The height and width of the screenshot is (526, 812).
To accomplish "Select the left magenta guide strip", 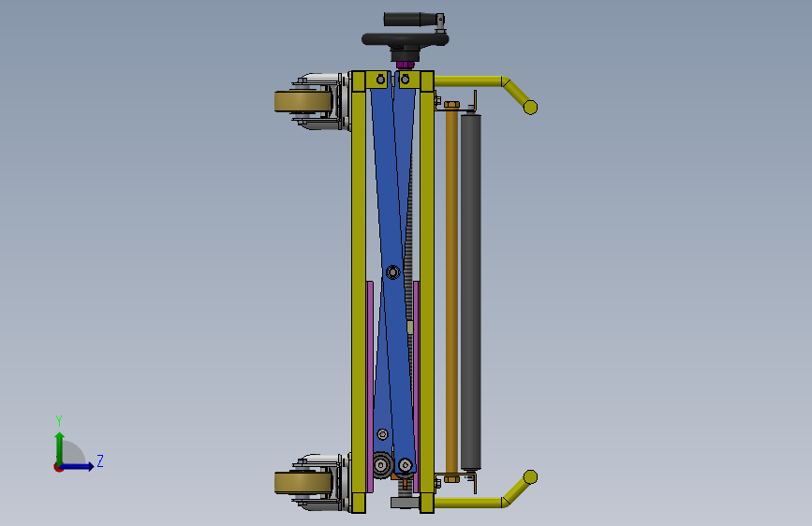I will click(370, 387).
